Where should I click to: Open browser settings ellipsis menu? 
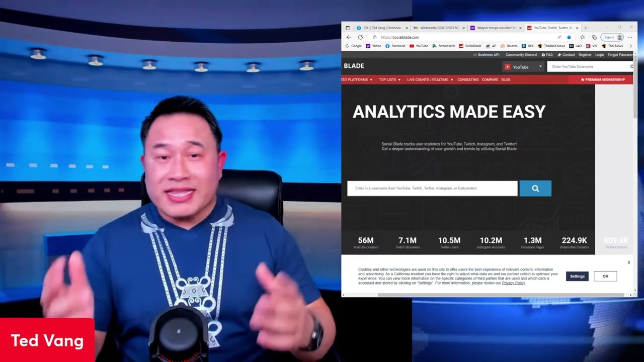(x=630, y=37)
